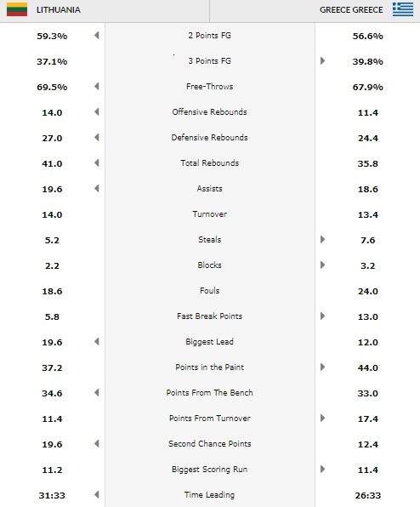This screenshot has height=507, width=420.
Task: Select the GREECE team header
Action: click(x=351, y=10)
